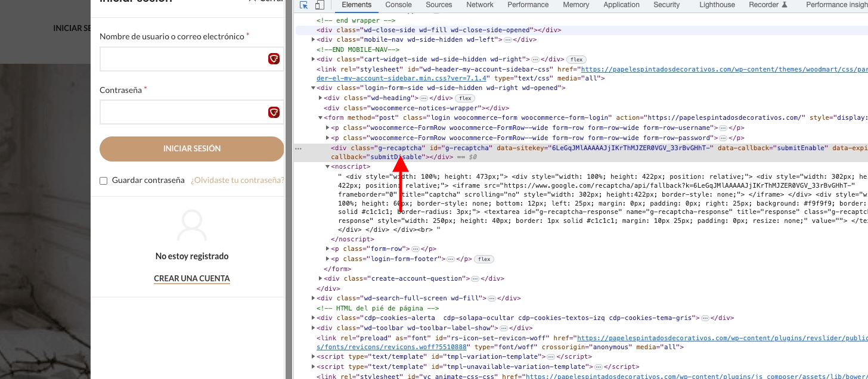The height and width of the screenshot is (379, 868).
Task: Open the Memory tab
Action: pos(576,5)
